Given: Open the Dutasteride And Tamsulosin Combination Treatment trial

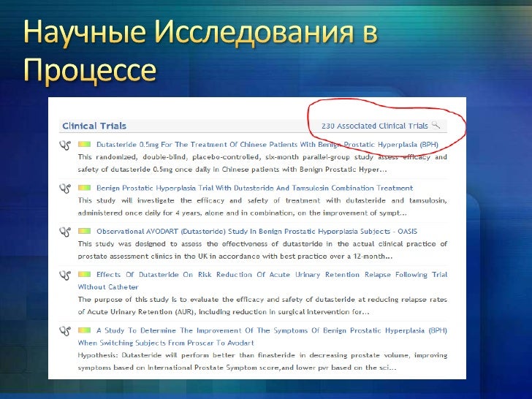Looking at the screenshot, I should point(255,188).
